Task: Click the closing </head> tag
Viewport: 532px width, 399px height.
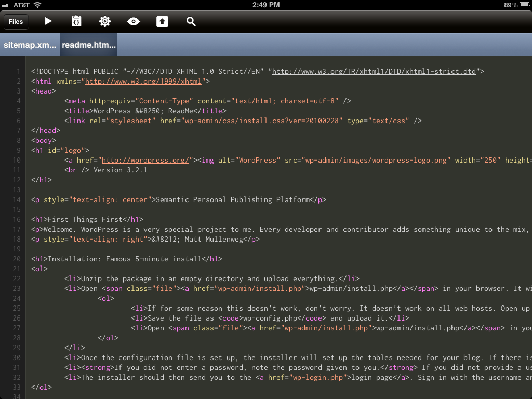Action: click(46, 130)
